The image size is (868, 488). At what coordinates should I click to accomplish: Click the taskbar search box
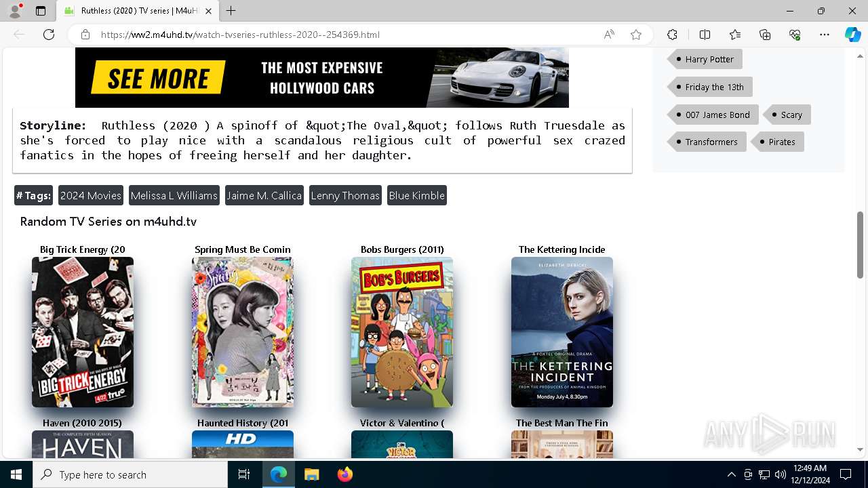point(130,474)
